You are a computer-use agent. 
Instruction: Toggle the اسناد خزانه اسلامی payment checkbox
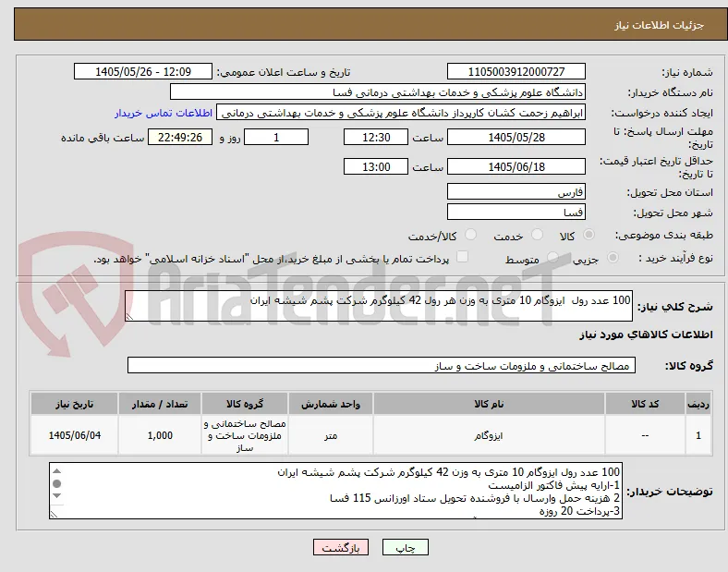pos(462,257)
